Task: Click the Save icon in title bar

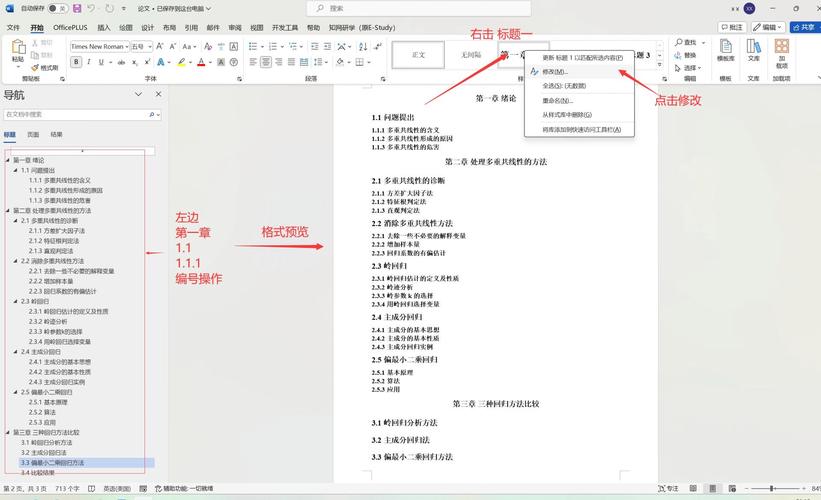Action: click(x=77, y=8)
